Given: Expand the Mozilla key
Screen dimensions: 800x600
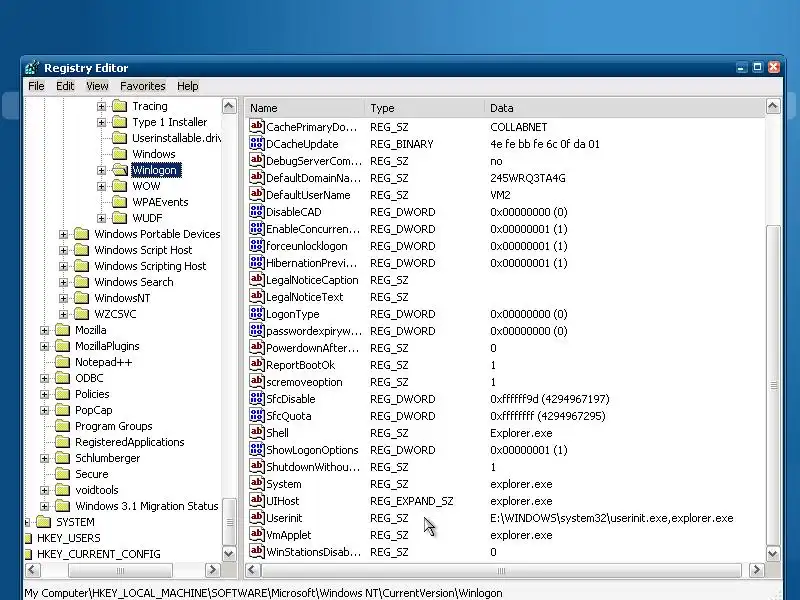Looking at the screenshot, I should pyautogui.click(x=44, y=331).
